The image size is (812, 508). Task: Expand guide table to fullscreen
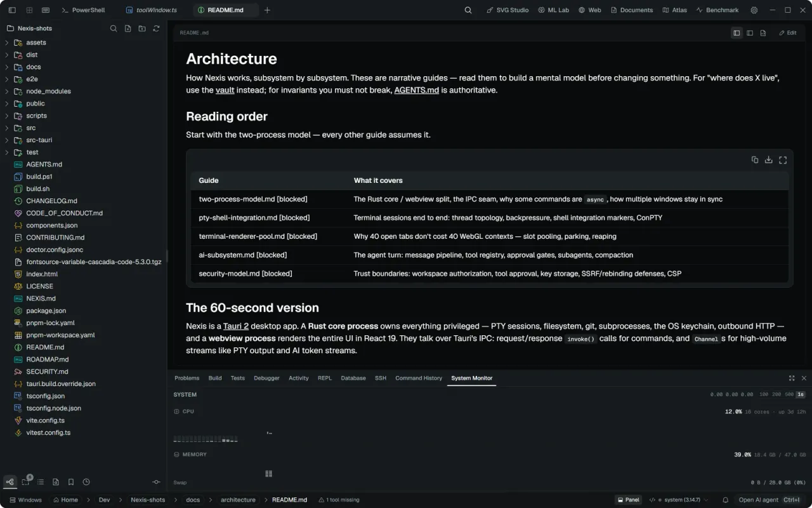[x=783, y=160]
